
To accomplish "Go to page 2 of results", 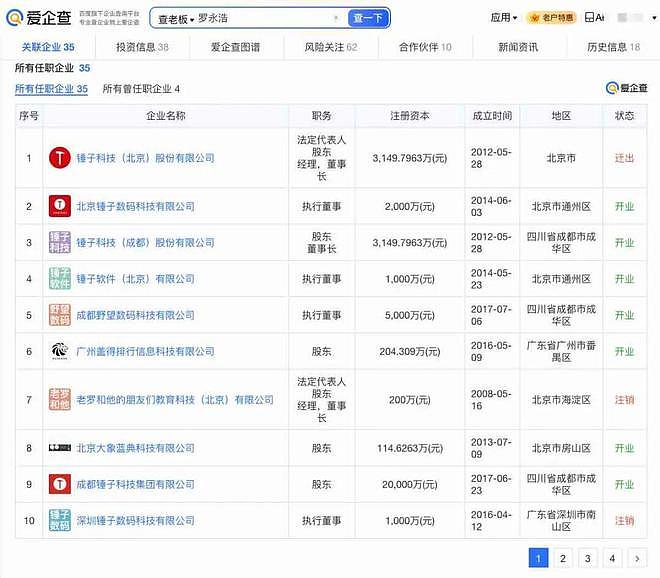I will tap(563, 558).
